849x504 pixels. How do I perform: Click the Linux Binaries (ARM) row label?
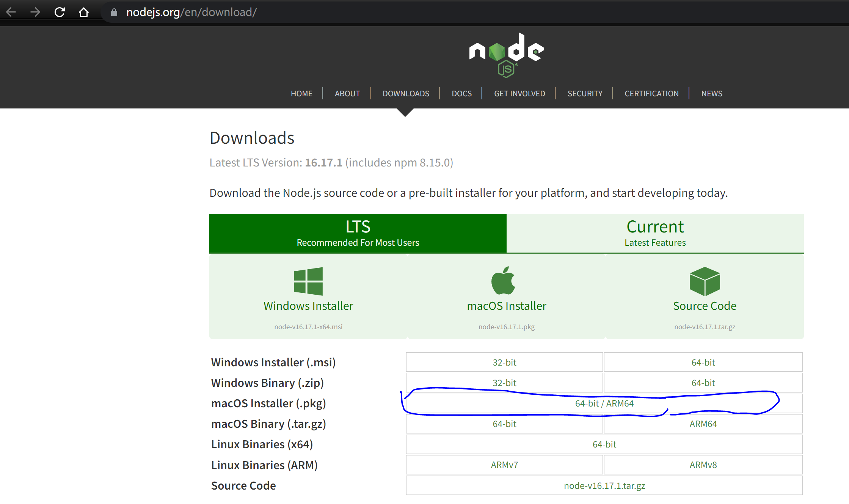click(264, 465)
